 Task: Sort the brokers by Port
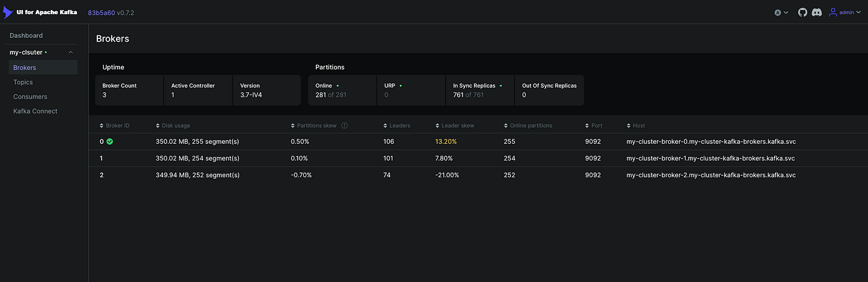[x=596, y=126]
